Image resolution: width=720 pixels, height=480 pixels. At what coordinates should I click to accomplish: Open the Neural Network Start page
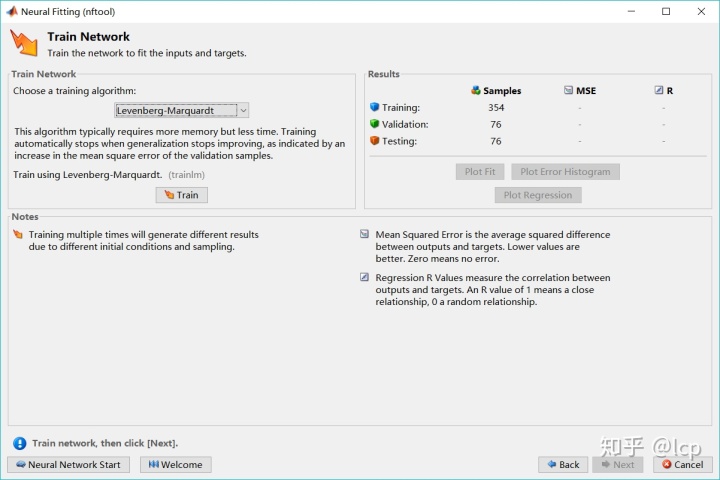coord(68,464)
